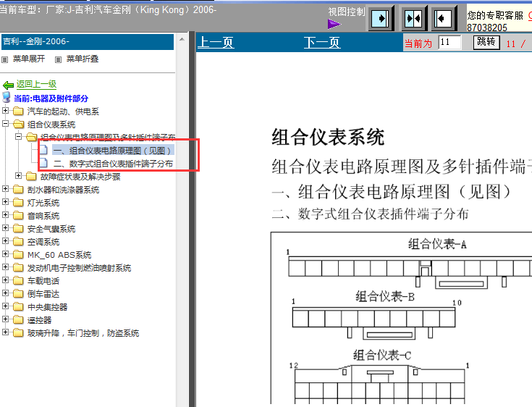Screen dimensions: 532x407
Task: Click the tree panel scroll-up arrow
Action: (182, 39)
